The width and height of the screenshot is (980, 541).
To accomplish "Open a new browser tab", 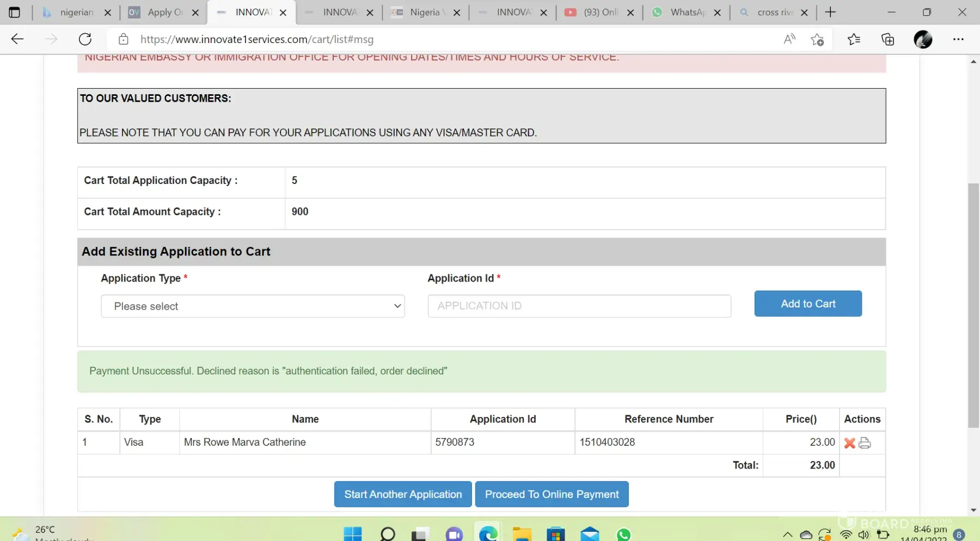I will (x=830, y=13).
